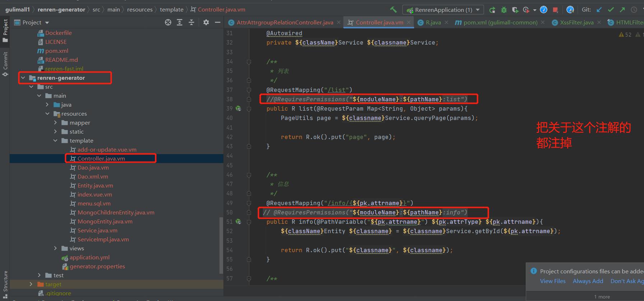Click the second blue gauge icon before Git
Screen dimensions: 644x301
pyautogui.click(x=570, y=10)
